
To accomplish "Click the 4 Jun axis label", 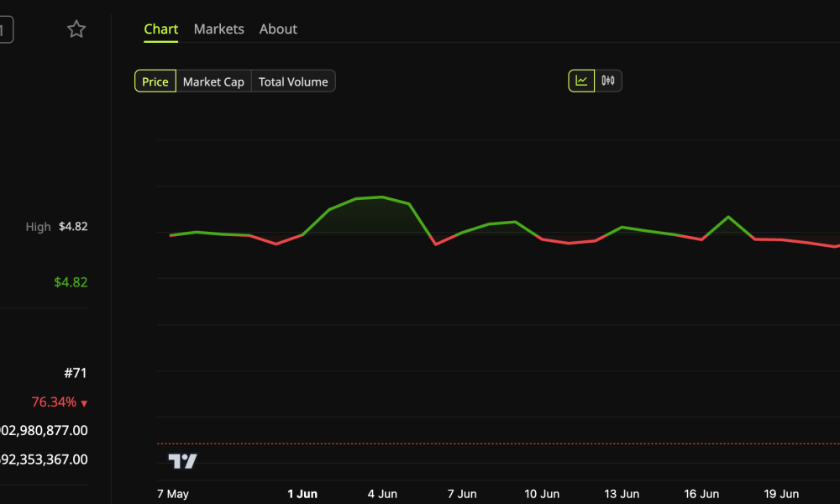I will point(382,494).
